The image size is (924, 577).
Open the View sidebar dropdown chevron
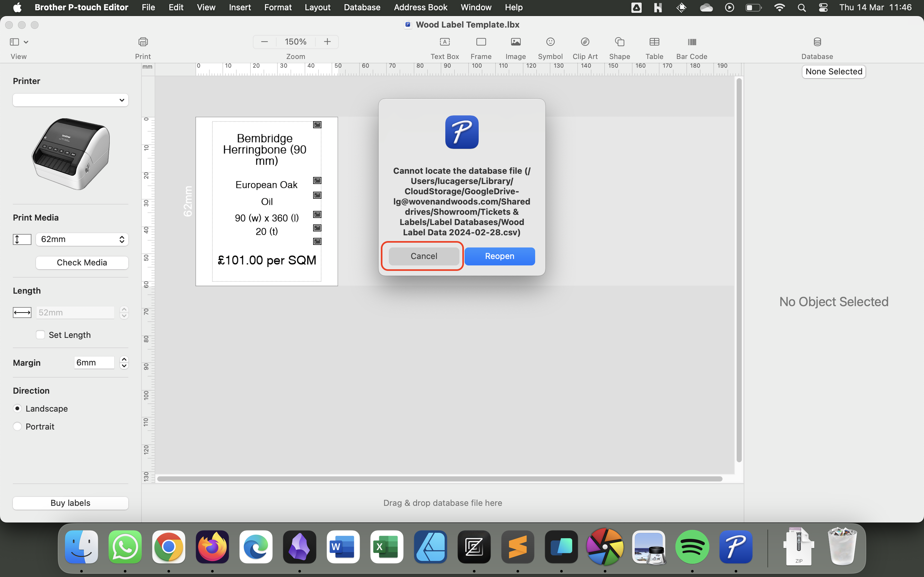click(x=26, y=42)
